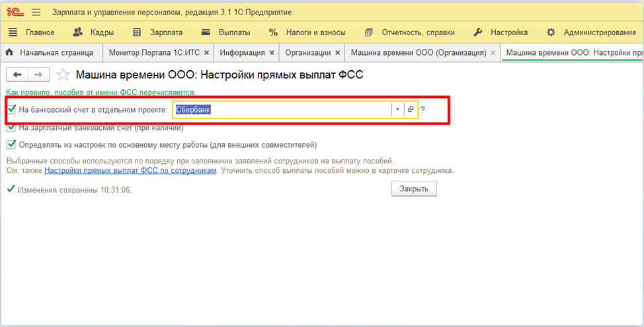Open the Кадры section
644x327 pixels.
pyautogui.click(x=93, y=32)
